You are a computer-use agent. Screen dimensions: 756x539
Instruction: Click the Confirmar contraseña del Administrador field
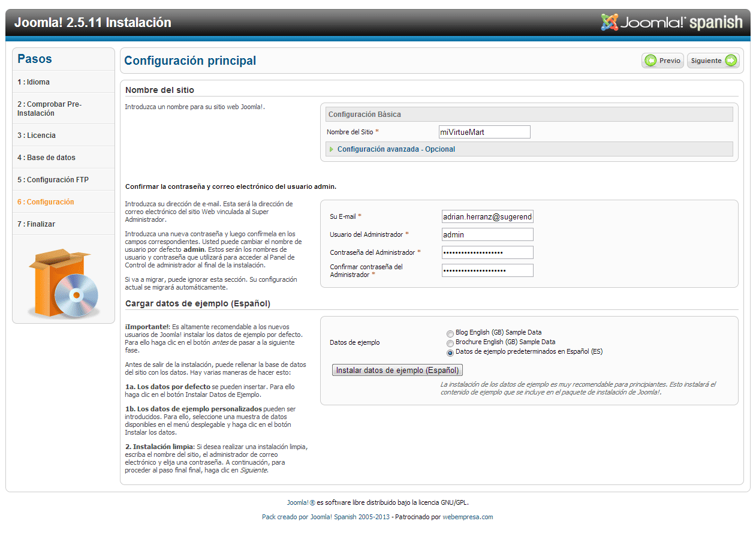pyautogui.click(x=487, y=270)
